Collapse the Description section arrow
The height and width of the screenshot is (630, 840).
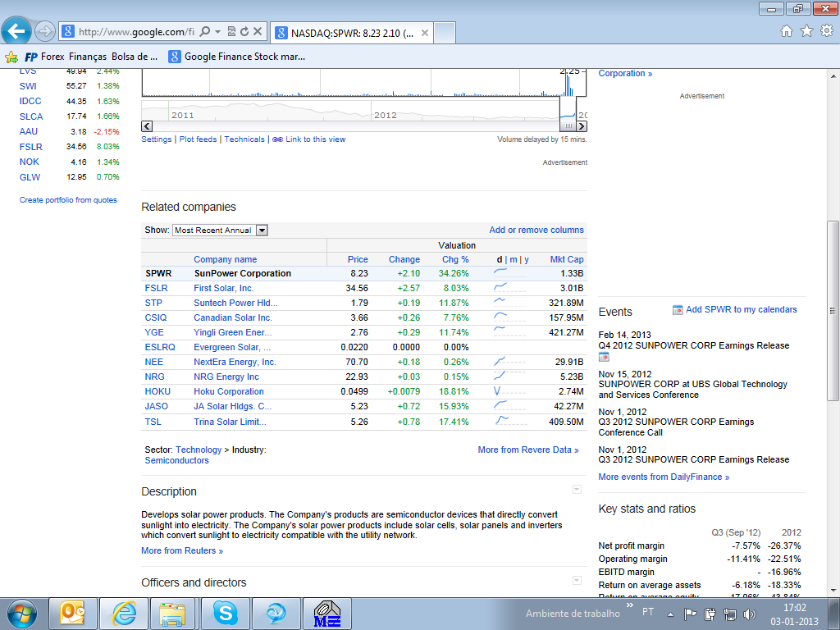(x=577, y=489)
